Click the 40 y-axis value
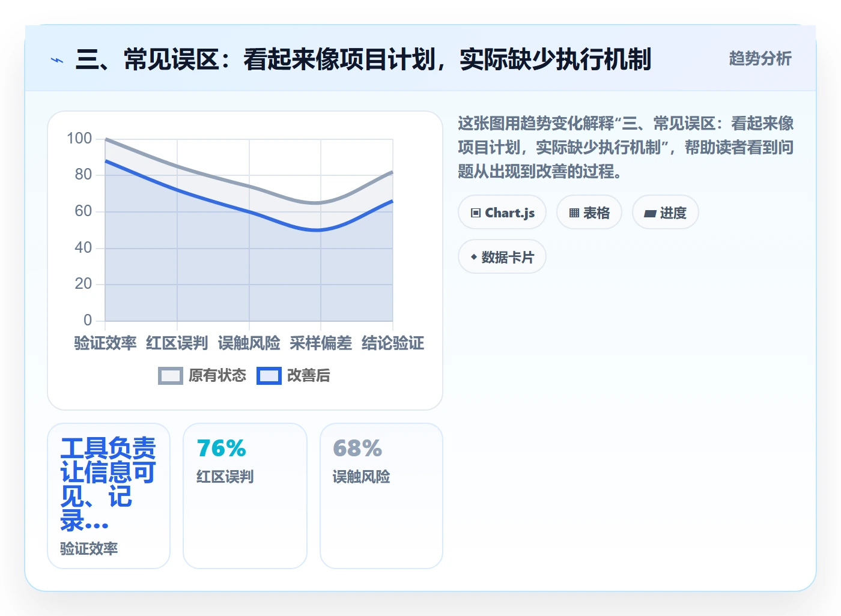 pos(83,247)
